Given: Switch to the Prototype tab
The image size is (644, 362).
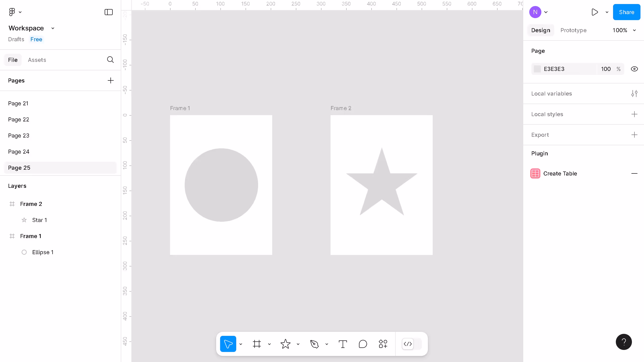Looking at the screenshot, I should click(x=573, y=30).
